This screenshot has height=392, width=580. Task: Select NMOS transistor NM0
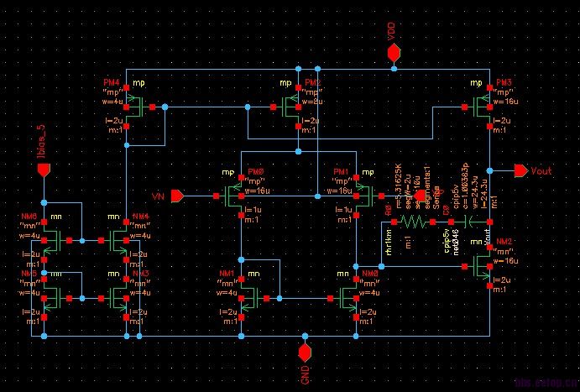click(346, 297)
